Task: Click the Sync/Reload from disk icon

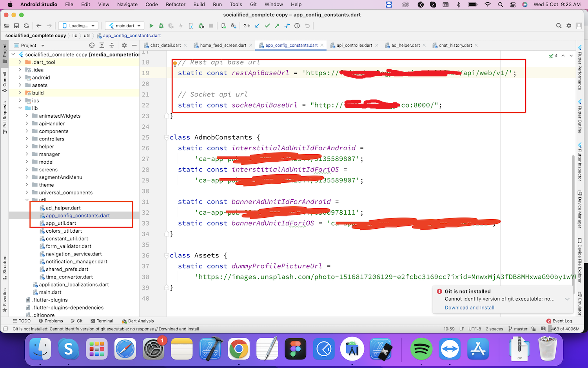Action: (26, 26)
